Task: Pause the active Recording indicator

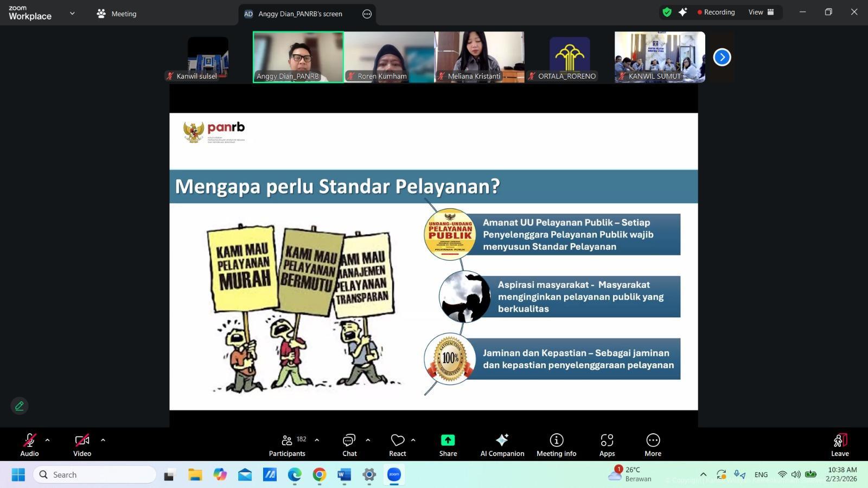Action: [x=716, y=11]
